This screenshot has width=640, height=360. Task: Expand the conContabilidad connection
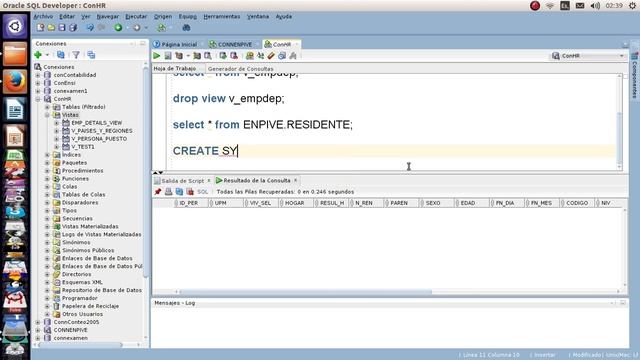click(x=38, y=75)
